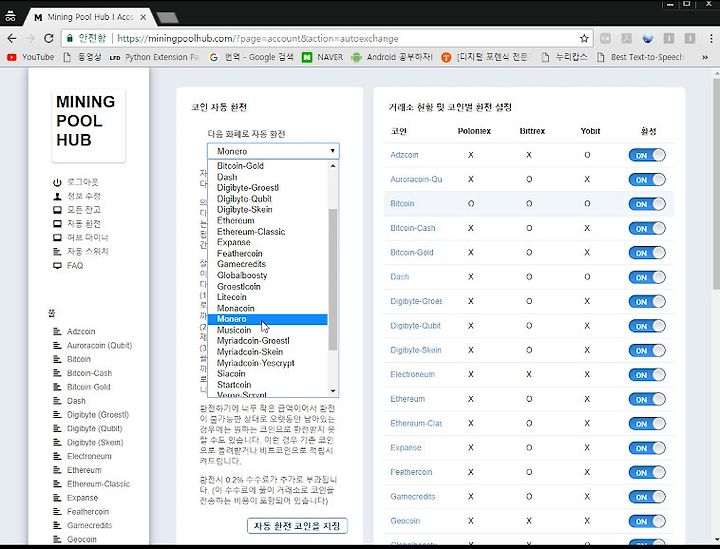Switch to the Mining Pool Hub tab

pos(90,17)
